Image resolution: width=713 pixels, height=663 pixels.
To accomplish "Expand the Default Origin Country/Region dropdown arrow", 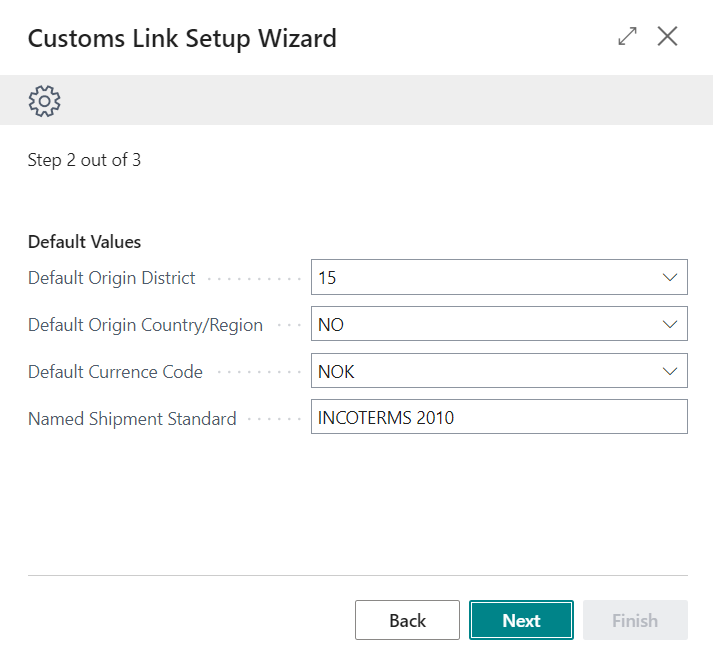I will point(670,325).
